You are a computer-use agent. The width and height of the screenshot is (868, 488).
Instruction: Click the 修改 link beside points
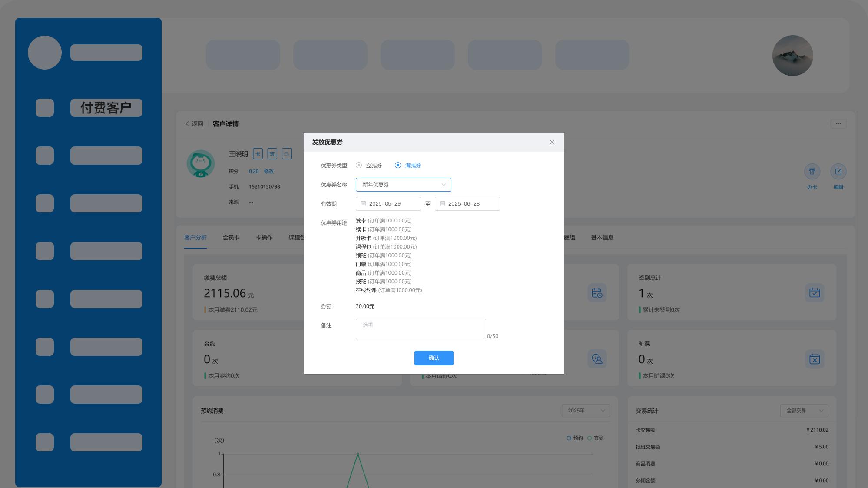click(x=268, y=172)
